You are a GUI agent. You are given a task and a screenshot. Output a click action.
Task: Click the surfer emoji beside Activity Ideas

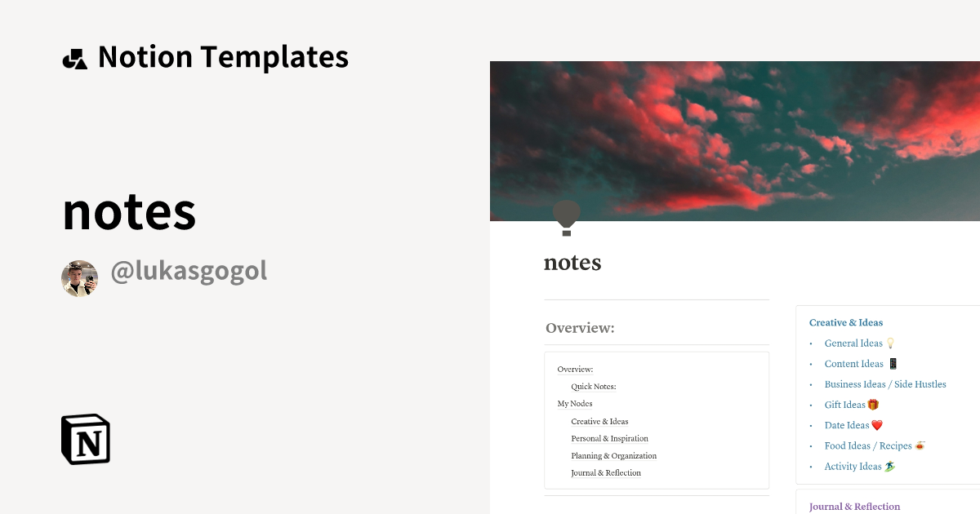coord(891,465)
